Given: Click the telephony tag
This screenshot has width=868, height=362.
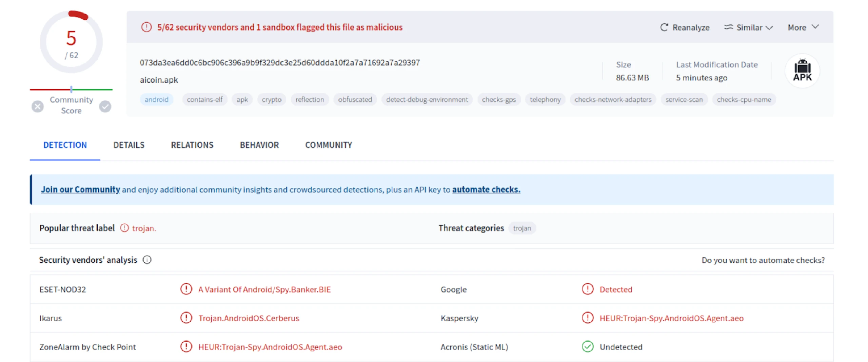Looking at the screenshot, I should (545, 100).
